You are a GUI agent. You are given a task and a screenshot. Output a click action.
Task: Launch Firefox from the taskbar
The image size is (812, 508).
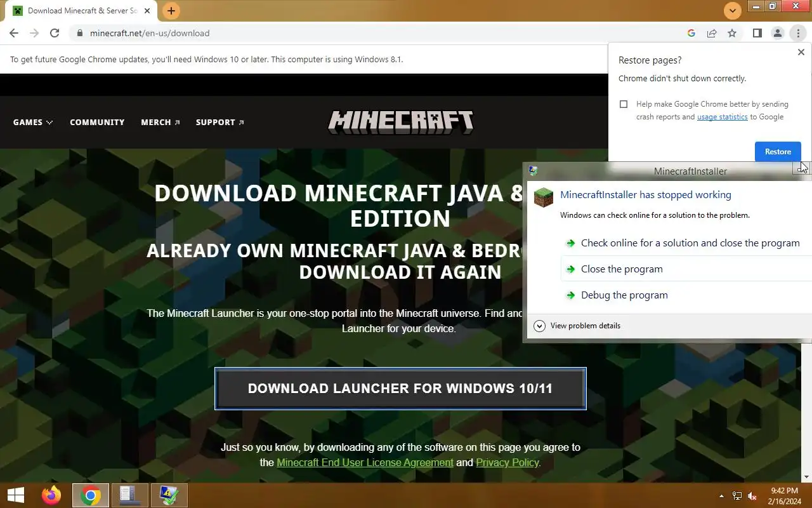[51, 495]
